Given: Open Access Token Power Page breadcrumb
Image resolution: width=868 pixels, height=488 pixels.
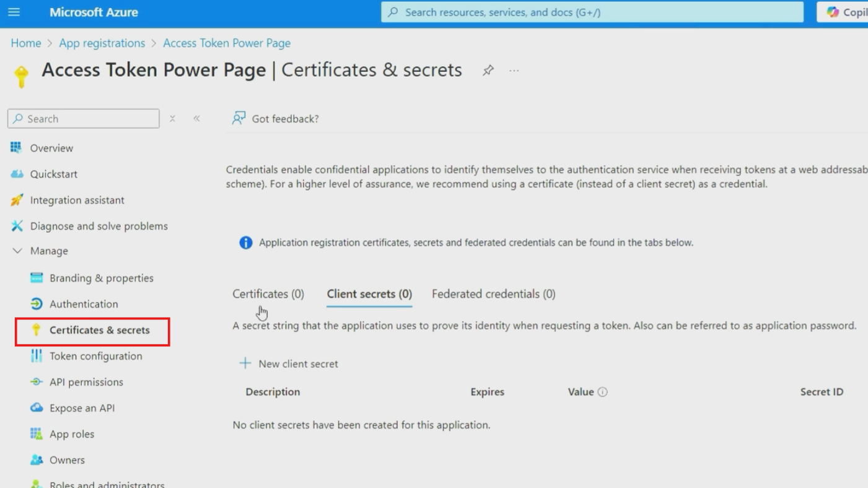Looking at the screenshot, I should coord(227,43).
